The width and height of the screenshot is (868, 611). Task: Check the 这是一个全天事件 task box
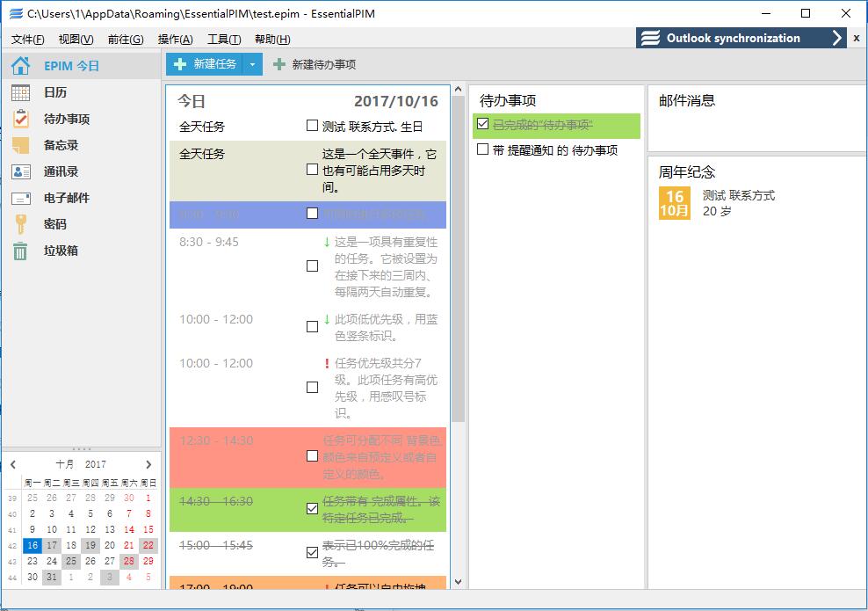pos(312,170)
